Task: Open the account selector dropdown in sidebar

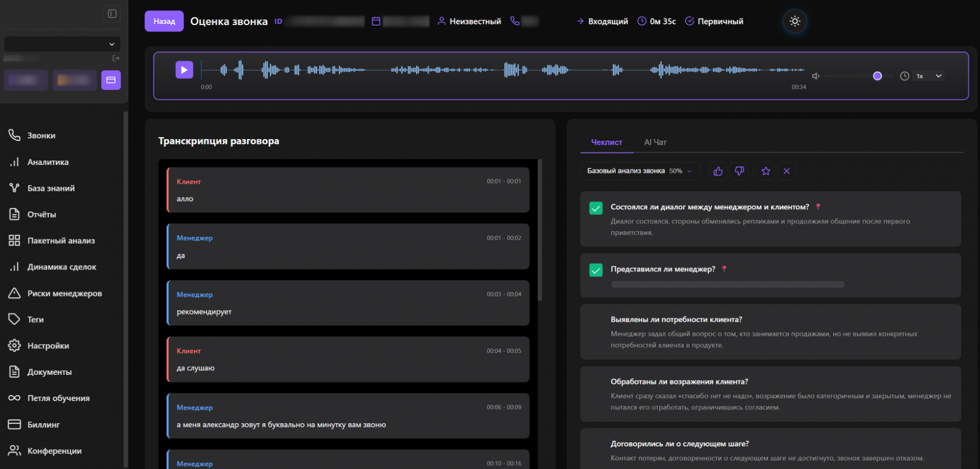Action: 62,44
